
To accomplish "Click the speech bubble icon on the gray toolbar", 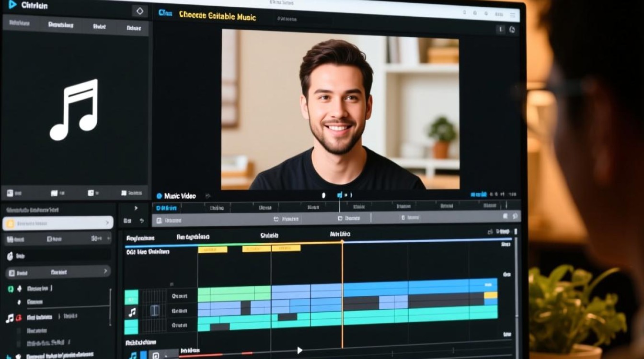I will (515, 216).
